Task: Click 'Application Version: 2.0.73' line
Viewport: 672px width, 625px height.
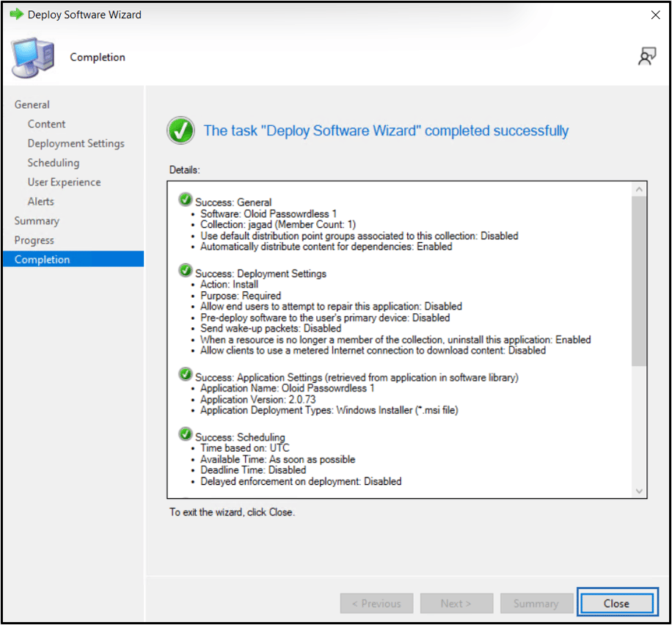Action: (258, 400)
